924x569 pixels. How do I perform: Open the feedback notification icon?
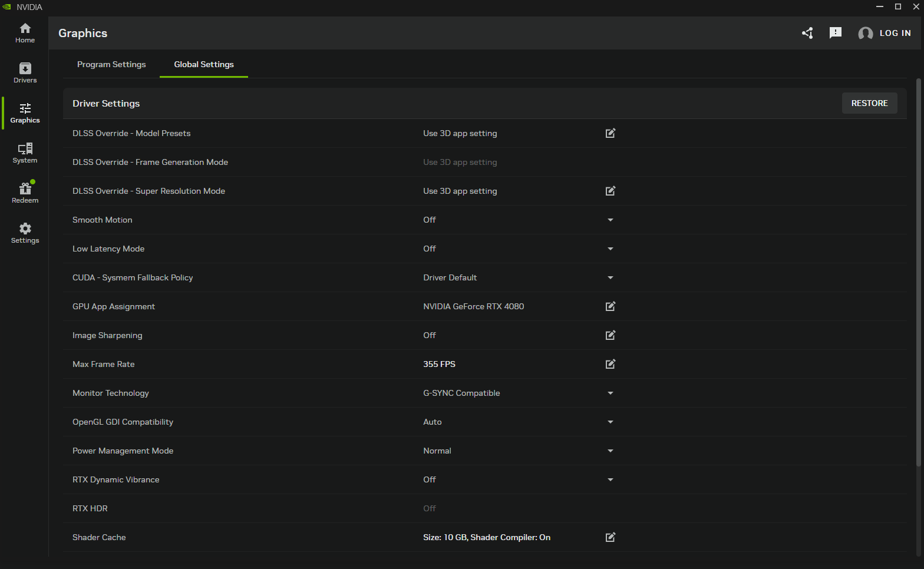[x=835, y=33]
